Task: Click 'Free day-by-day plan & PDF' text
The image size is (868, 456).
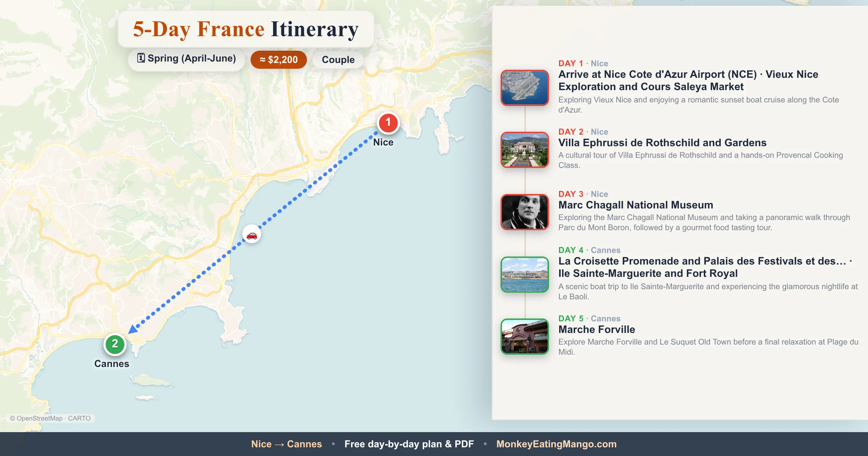Action: click(409, 444)
